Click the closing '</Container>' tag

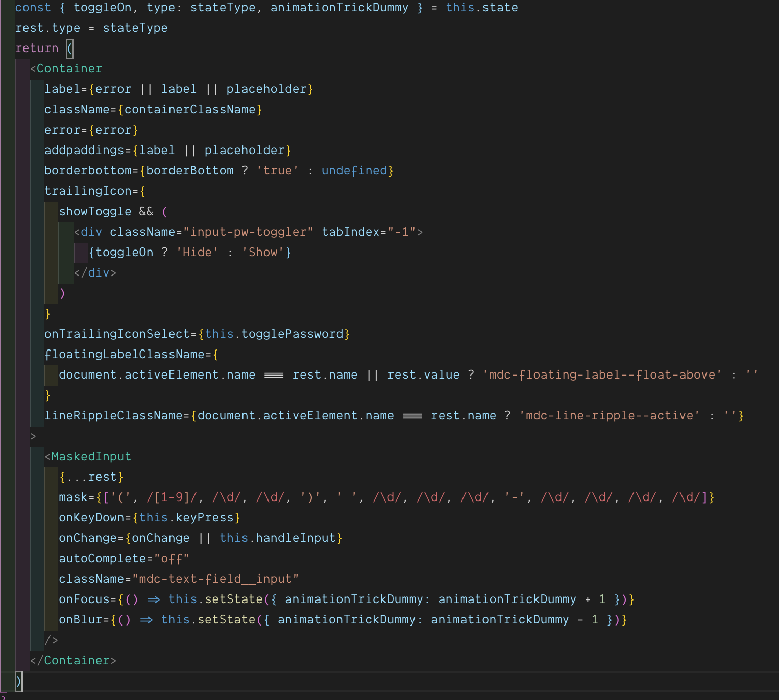point(74,661)
